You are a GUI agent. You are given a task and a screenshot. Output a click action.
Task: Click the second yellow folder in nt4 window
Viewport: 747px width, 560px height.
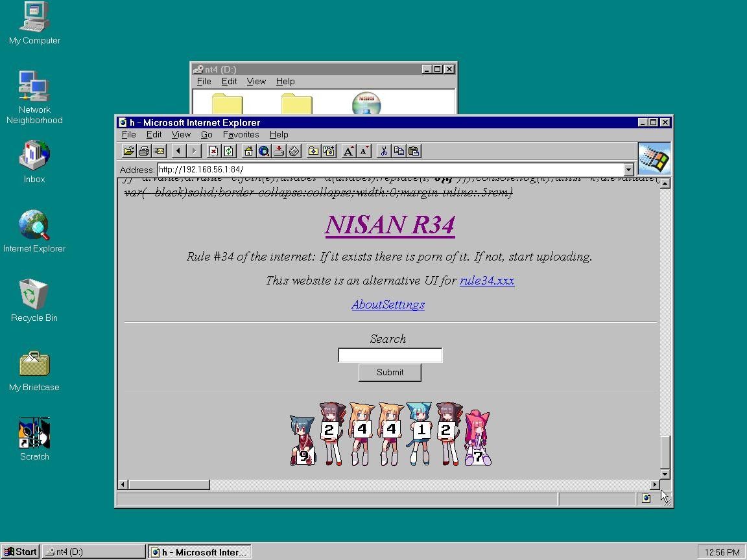296,104
